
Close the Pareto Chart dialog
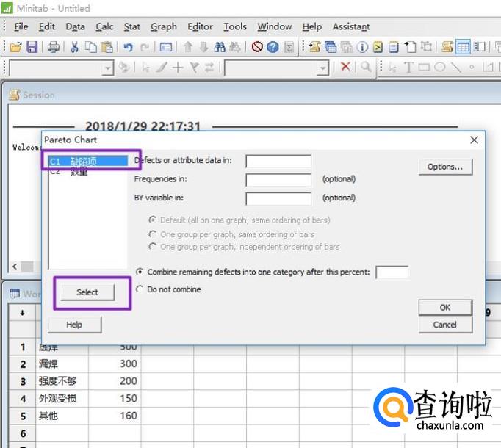(474, 140)
